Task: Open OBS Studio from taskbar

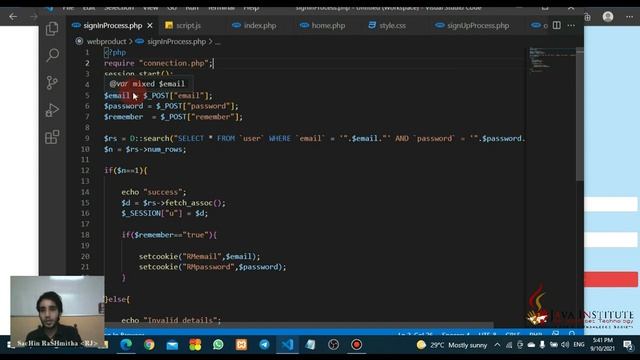Action: (x=333, y=345)
